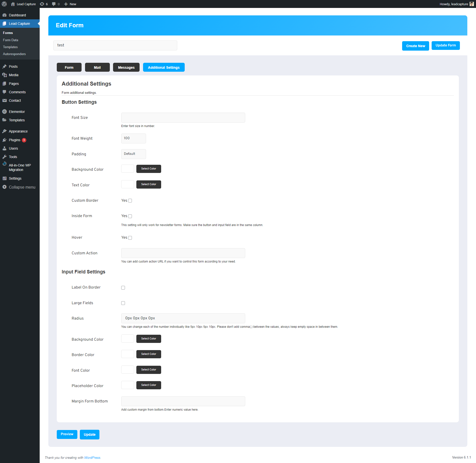Click the Placeholder Color swatch
This screenshot has width=476, height=463.
pos(128,385)
